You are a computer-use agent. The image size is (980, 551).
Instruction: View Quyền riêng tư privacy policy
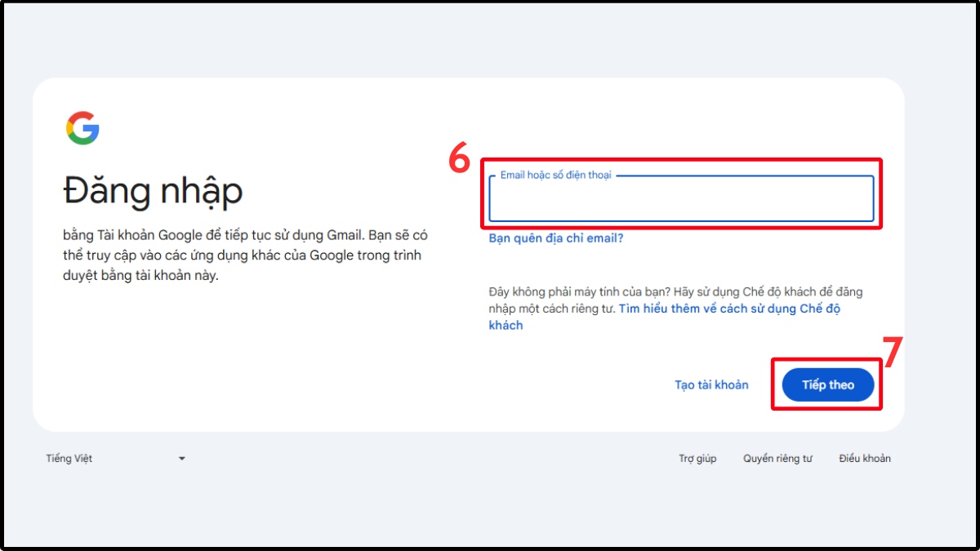coord(777,458)
